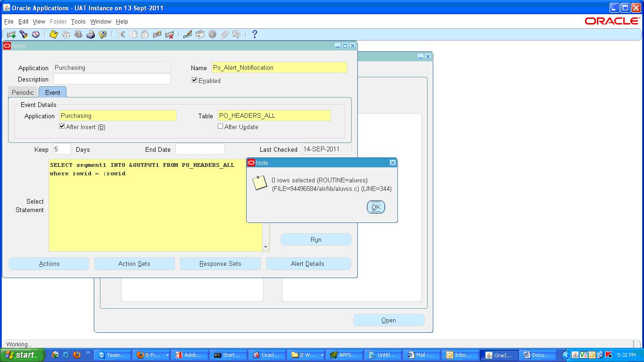Open the Tools menu
644x362 pixels.
tap(78, 22)
